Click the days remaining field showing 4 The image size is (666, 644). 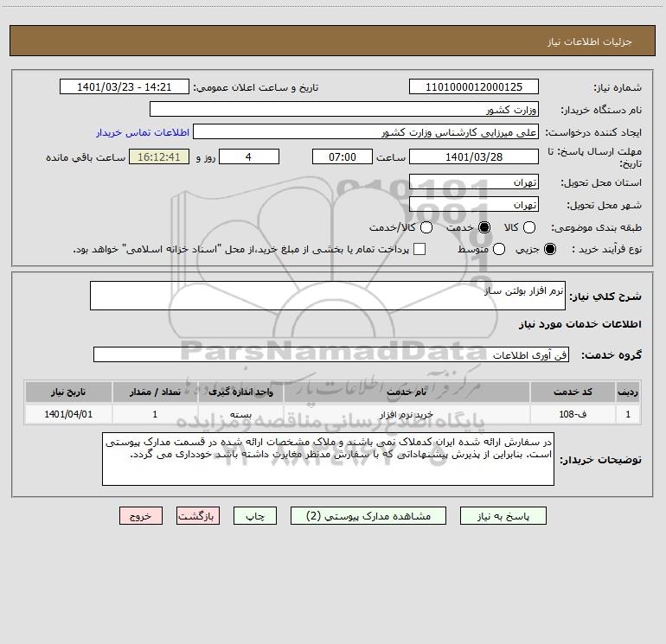(x=249, y=156)
